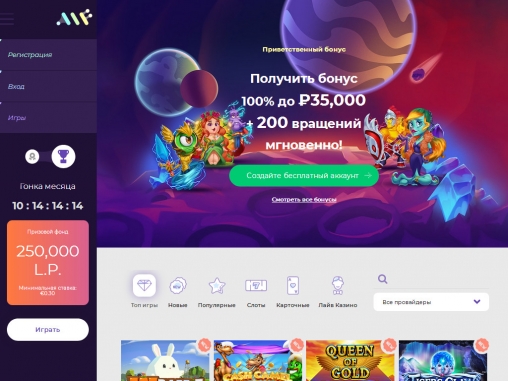Image resolution: width=508 pixels, height=381 pixels.
Task: Expand the Все провайдеры dropdown
Action: click(431, 302)
